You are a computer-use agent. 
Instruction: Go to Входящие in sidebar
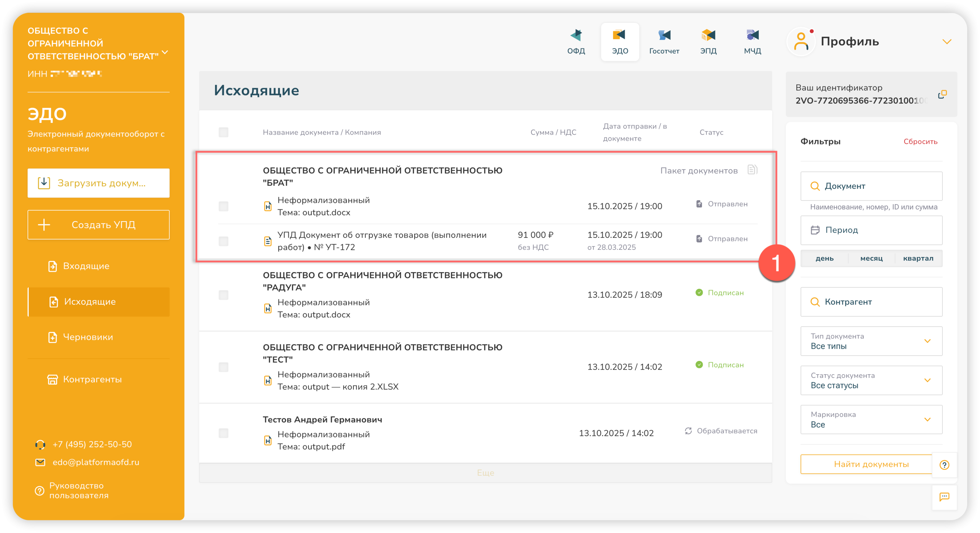[x=86, y=266]
